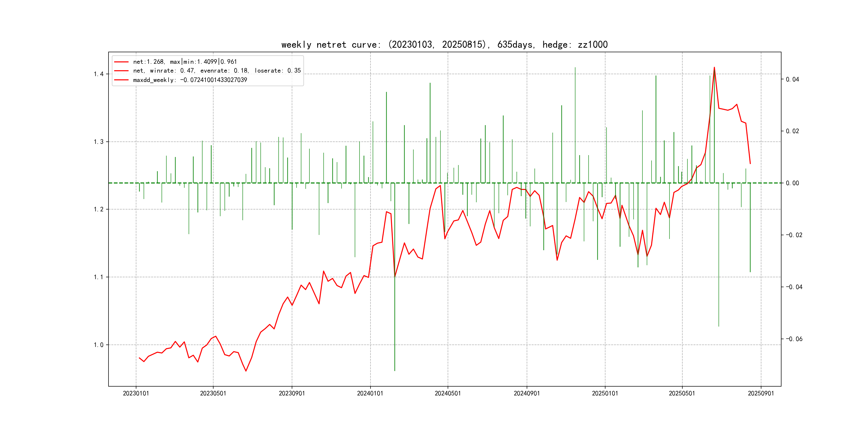This screenshot has width=868, height=434.
Task: Click x-axis label 20230501
Action: 213,394
